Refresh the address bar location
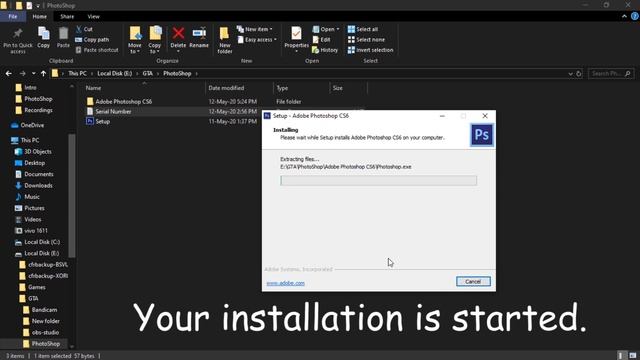 [x=578, y=73]
